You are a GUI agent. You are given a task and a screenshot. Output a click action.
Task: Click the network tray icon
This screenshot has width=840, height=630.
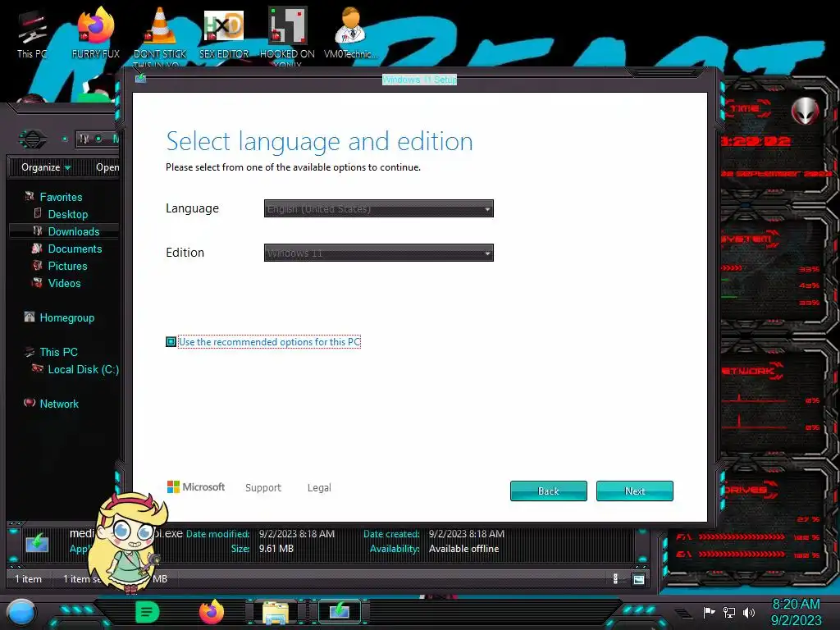728,612
